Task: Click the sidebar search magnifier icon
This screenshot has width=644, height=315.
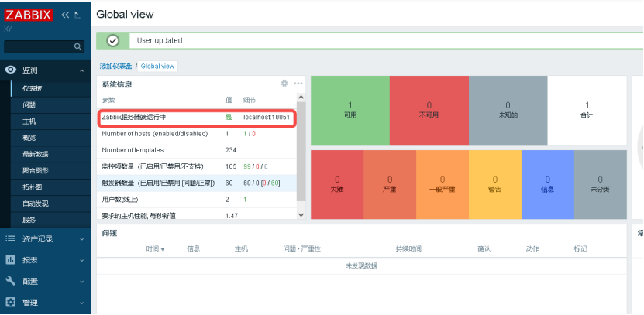Action: pyautogui.click(x=78, y=46)
